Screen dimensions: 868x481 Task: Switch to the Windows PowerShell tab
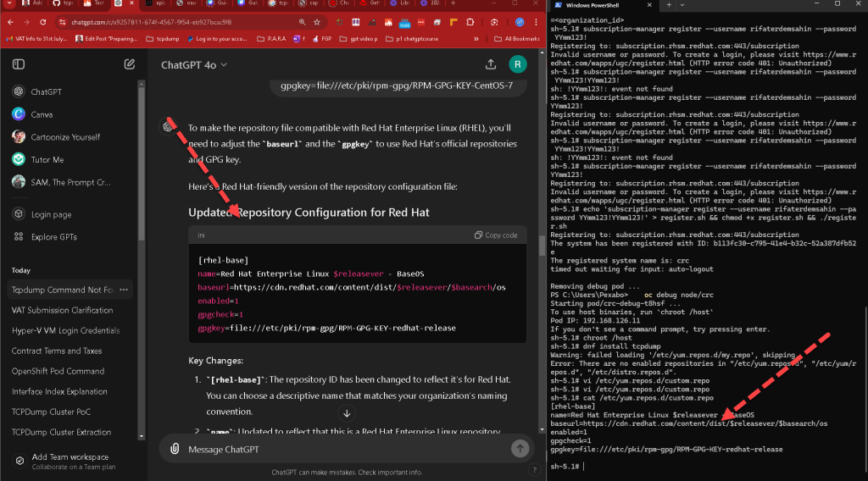[x=604, y=5]
